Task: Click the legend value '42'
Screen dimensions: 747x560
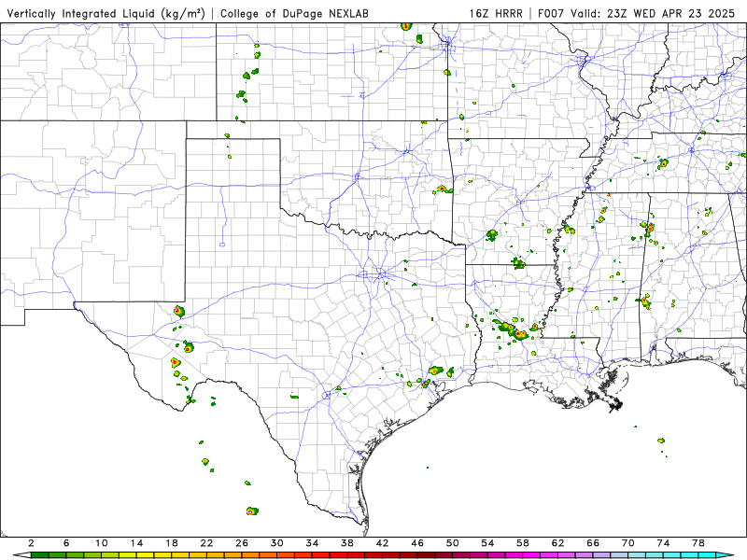Action: point(383,543)
